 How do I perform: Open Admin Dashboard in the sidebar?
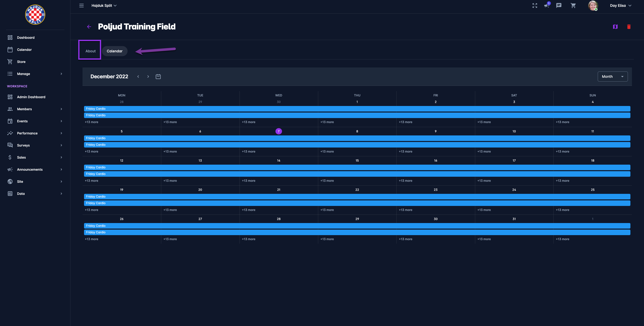pyautogui.click(x=31, y=97)
